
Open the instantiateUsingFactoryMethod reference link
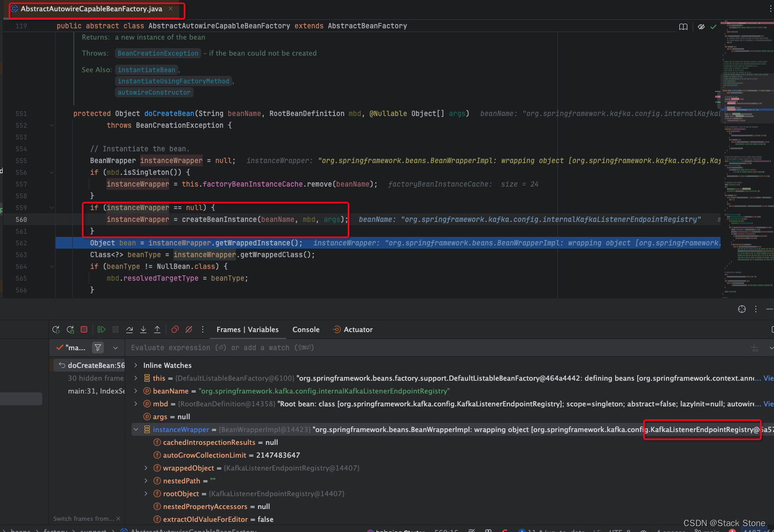click(x=173, y=81)
